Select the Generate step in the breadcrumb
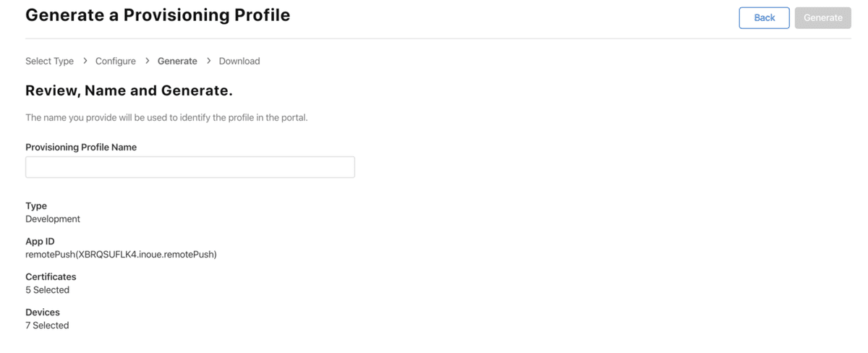 177,61
